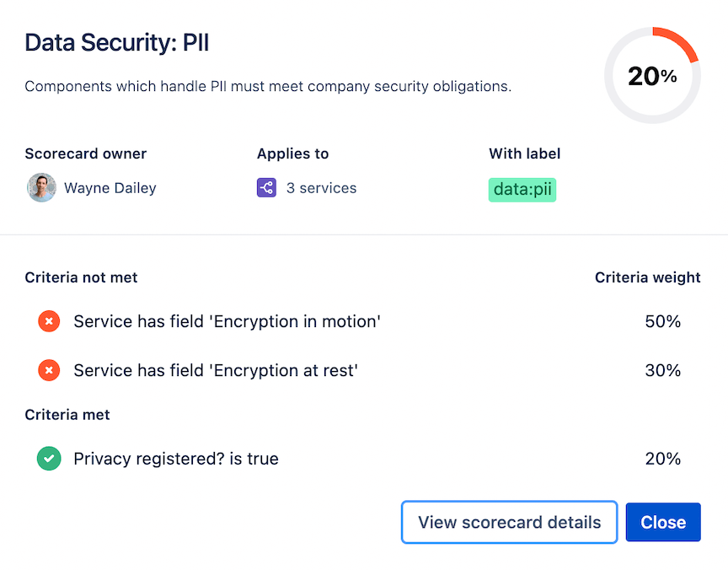Click the 'Criteria not met' section heading
728x570 pixels.
(81, 277)
